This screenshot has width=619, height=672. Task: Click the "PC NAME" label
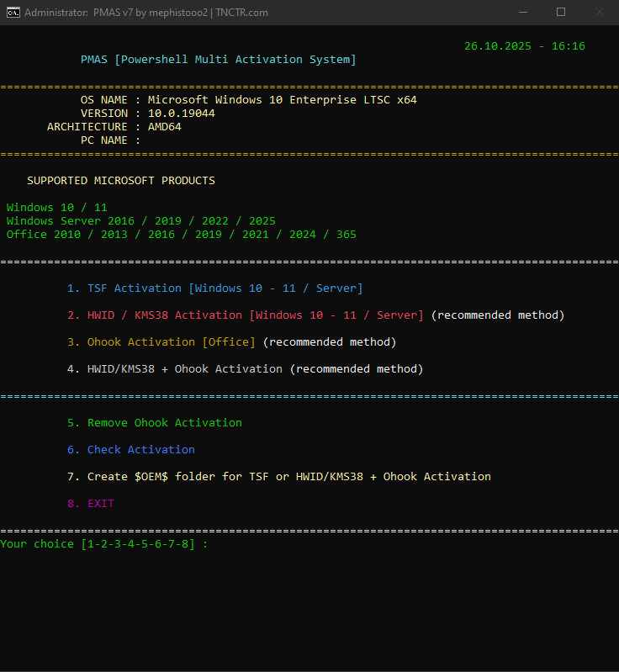pyautogui.click(x=104, y=140)
